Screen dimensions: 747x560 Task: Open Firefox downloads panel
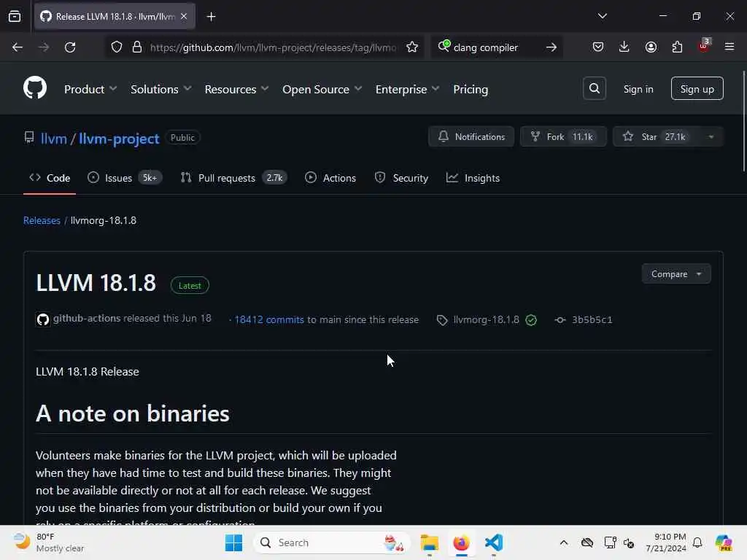pyautogui.click(x=624, y=47)
